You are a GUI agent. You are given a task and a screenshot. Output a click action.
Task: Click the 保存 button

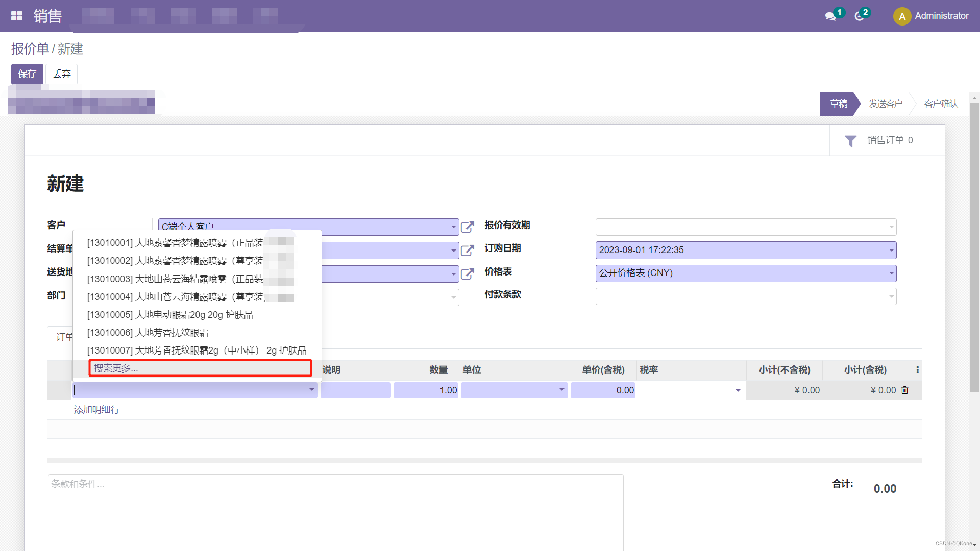click(x=27, y=73)
